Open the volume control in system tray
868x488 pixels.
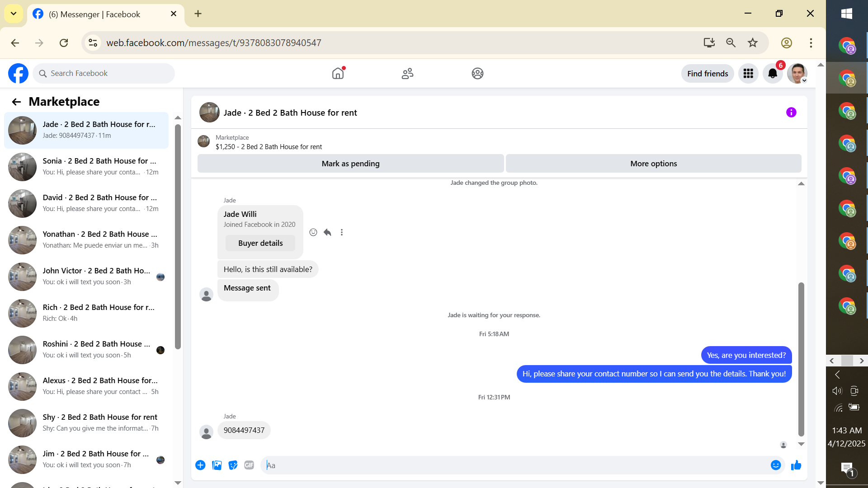tap(837, 391)
